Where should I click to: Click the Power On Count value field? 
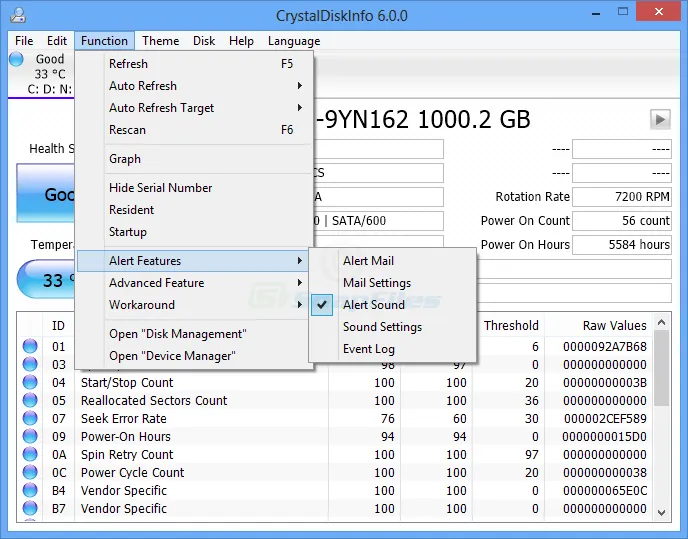click(x=622, y=220)
